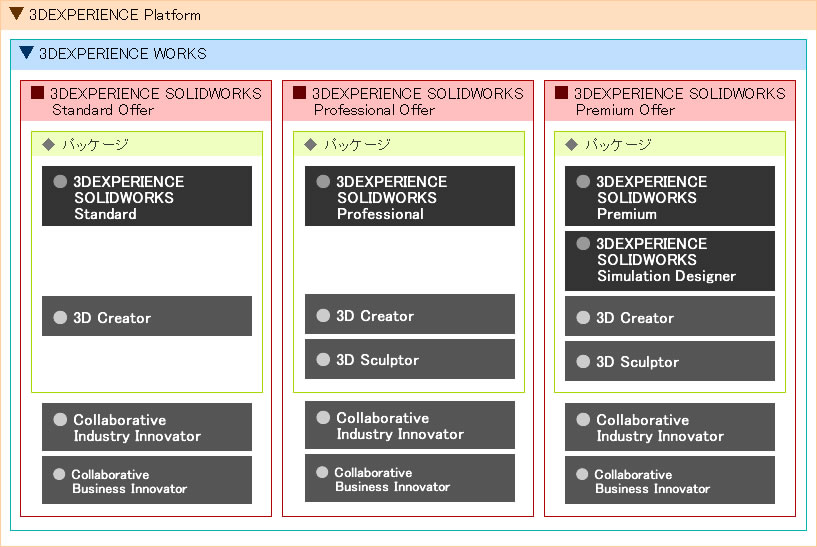The height and width of the screenshot is (547, 817).
Task: Click the 3DEXPERIENCE WORKS title text
Action: pos(122,54)
